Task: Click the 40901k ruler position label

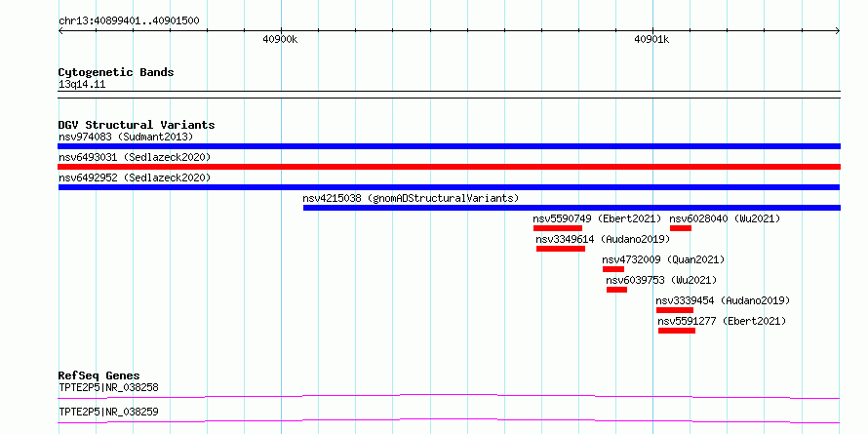Action: pos(651,39)
